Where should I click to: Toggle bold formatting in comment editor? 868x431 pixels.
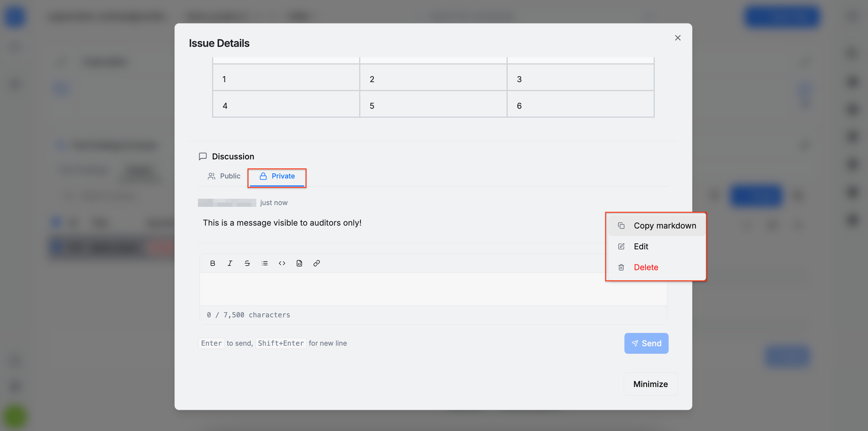[213, 263]
